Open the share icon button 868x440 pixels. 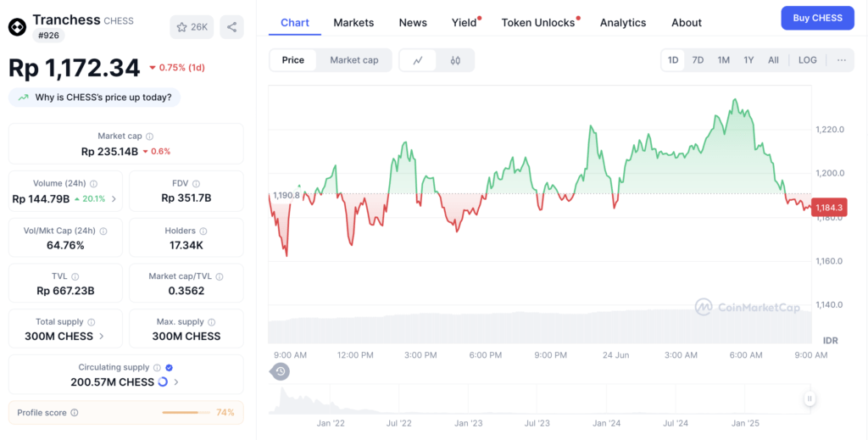click(231, 27)
